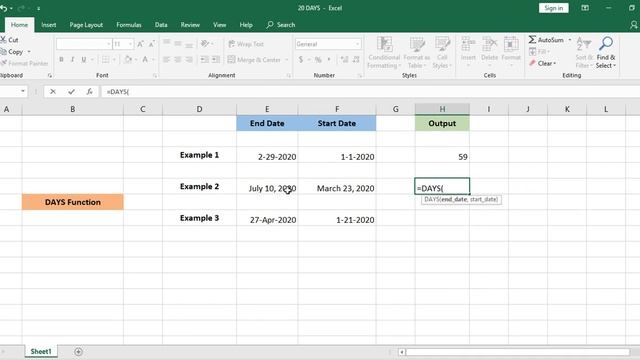
Task: Click the Sign in button
Action: click(553, 8)
